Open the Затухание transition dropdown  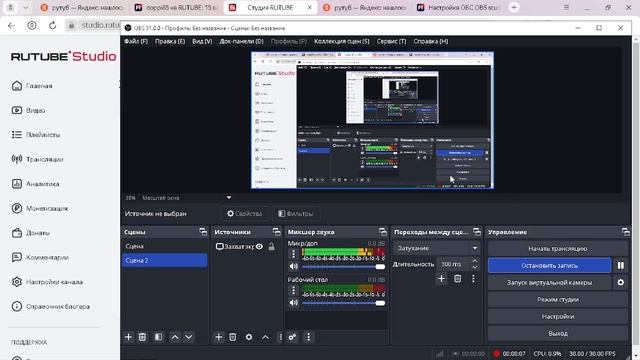pyautogui.click(x=437, y=248)
